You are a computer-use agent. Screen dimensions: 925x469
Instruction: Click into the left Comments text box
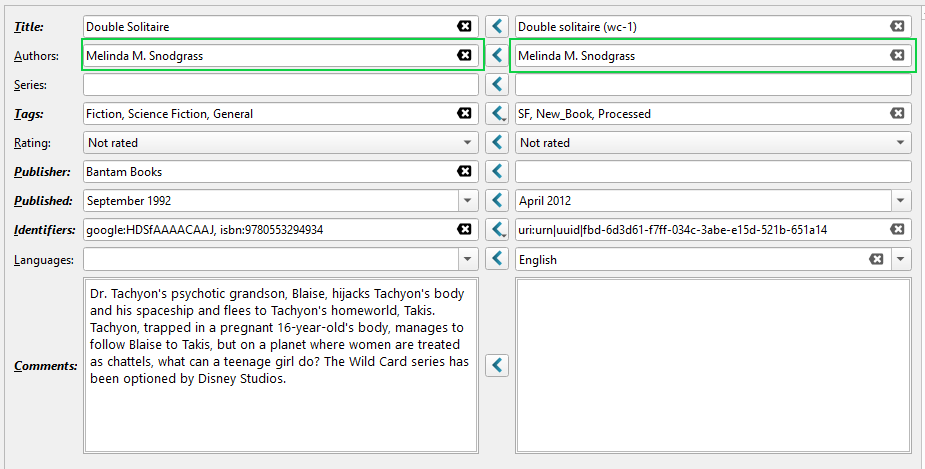[281, 365]
